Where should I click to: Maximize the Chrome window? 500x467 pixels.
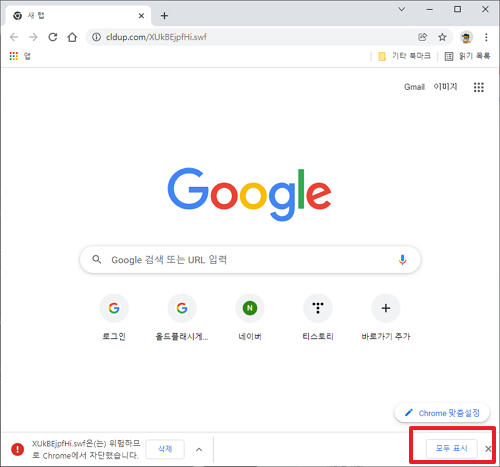tap(458, 9)
